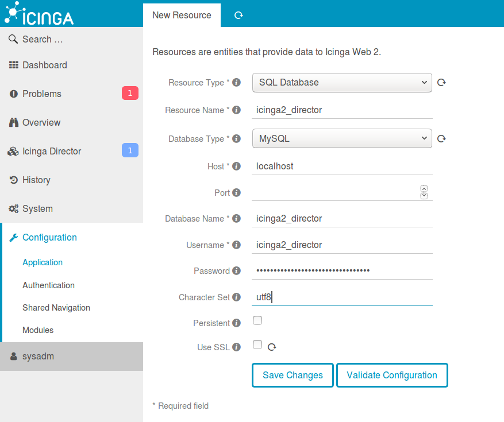Select the New Resource tab
The width and height of the screenshot is (504, 422).
(182, 15)
